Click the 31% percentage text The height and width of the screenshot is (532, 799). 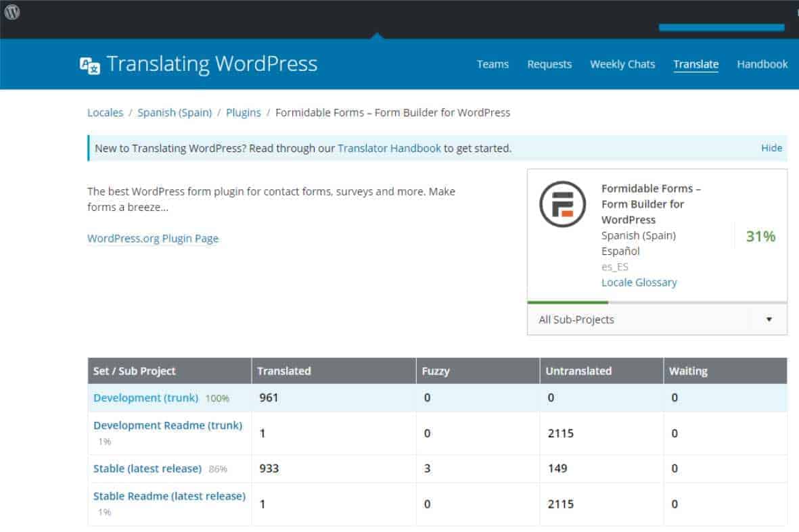pos(760,236)
